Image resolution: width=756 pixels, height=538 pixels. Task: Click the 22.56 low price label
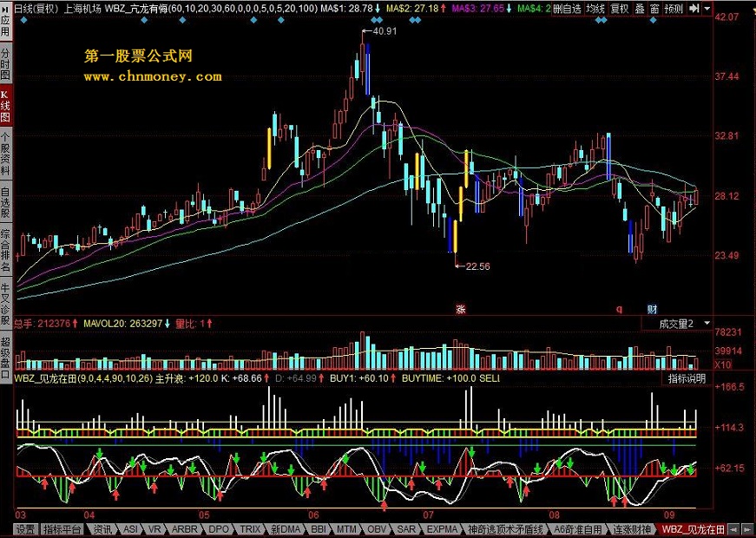click(477, 266)
